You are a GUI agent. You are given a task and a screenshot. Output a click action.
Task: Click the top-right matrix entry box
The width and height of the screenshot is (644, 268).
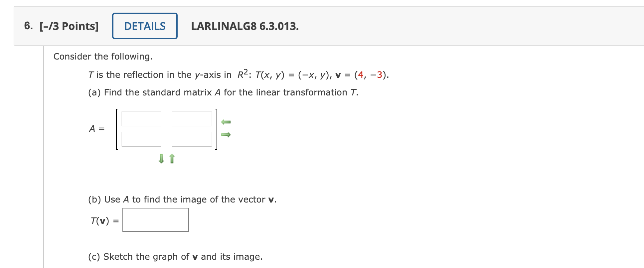192,118
